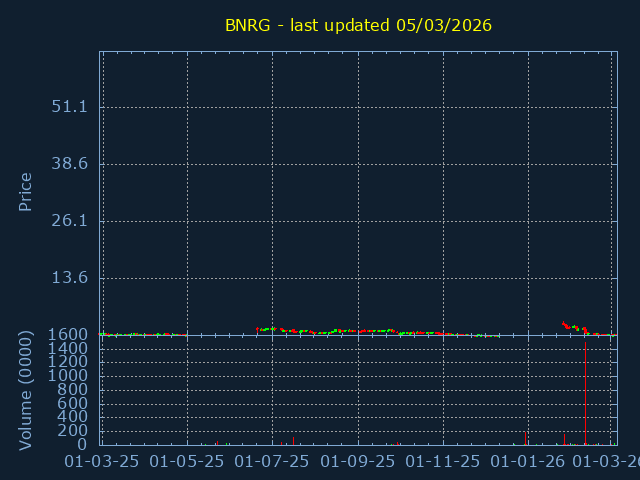The height and width of the screenshot is (480, 640).
Task: Click the red volume bar near February 2026
Action: click(564, 438)
